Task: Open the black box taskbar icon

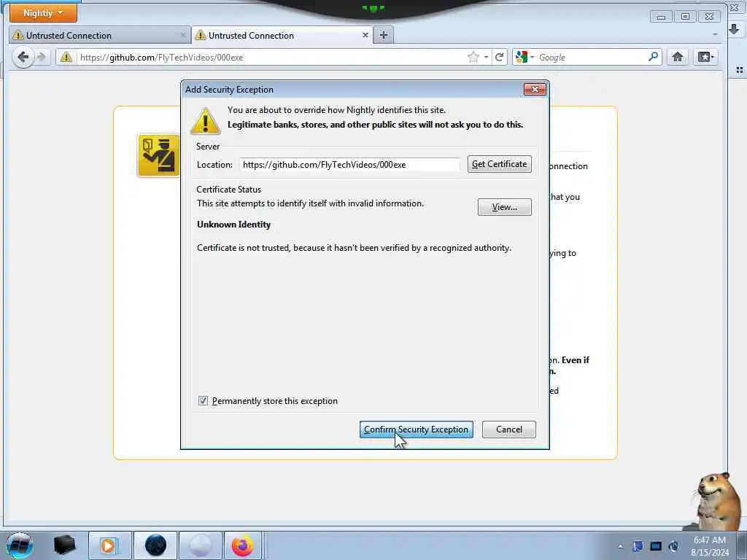Action: (64, 545)
